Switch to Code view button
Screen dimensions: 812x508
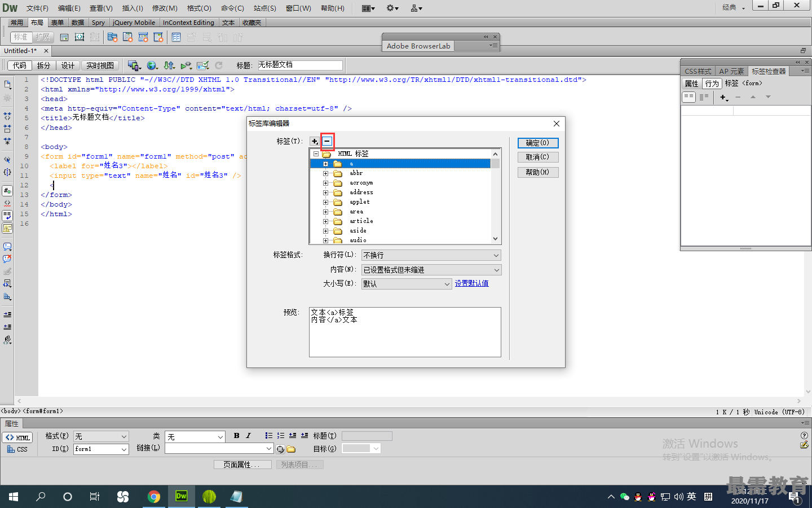point(20,65)
